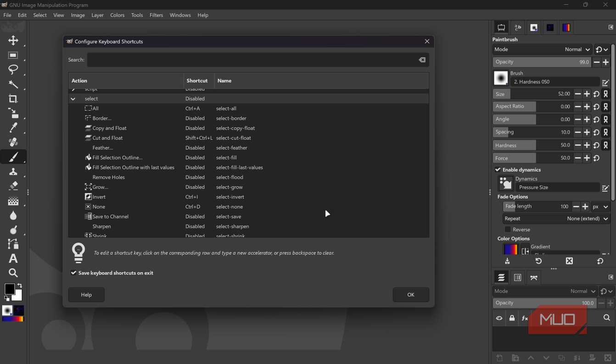Adjust the paintbrush Opacity slider
The width and height of the screenshot is (616, 364).
click(542, 62)
